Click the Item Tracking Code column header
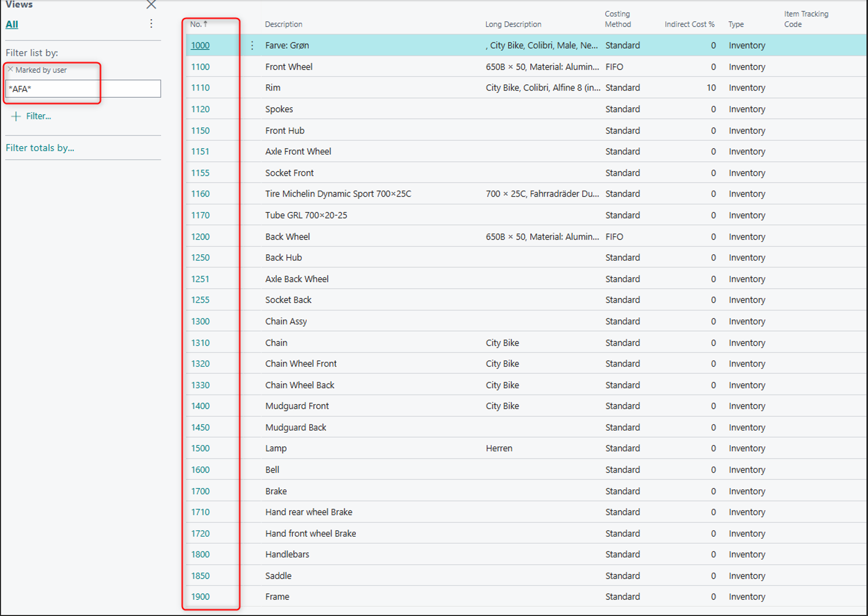The image size is (868, 616). tap(805, 19)
